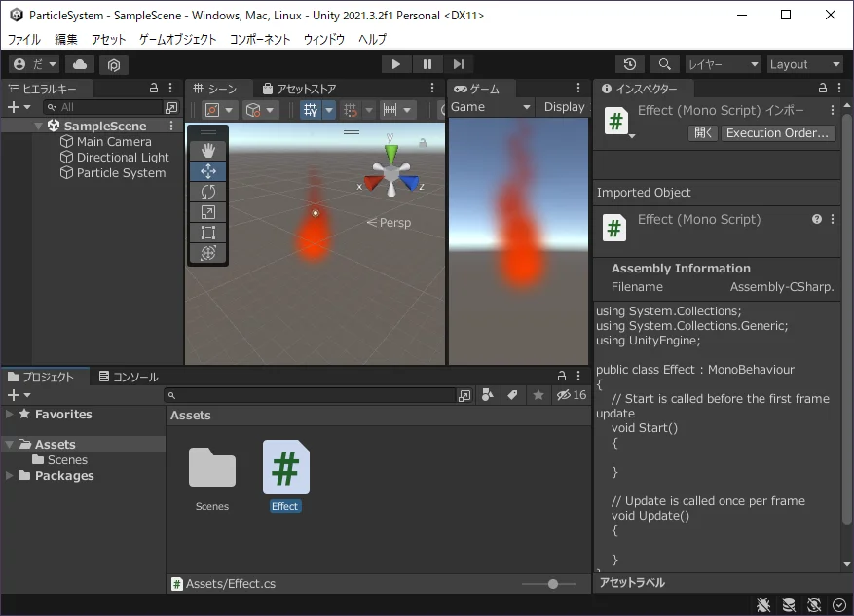Click the Hierarchy All search field
The height and width of the screenshot is (616, 854).
[x=103, y=107]
